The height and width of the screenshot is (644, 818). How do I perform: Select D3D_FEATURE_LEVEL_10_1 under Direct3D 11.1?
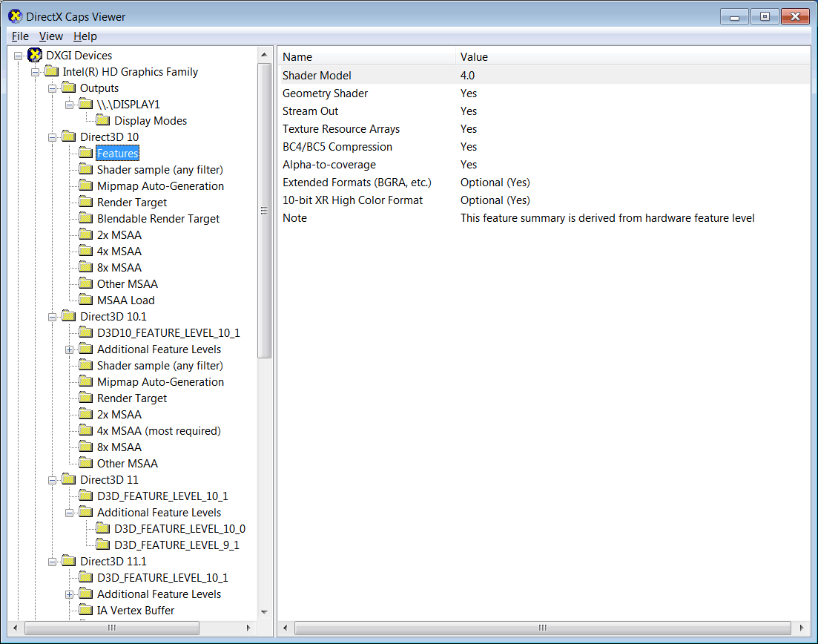coord(162,577)
